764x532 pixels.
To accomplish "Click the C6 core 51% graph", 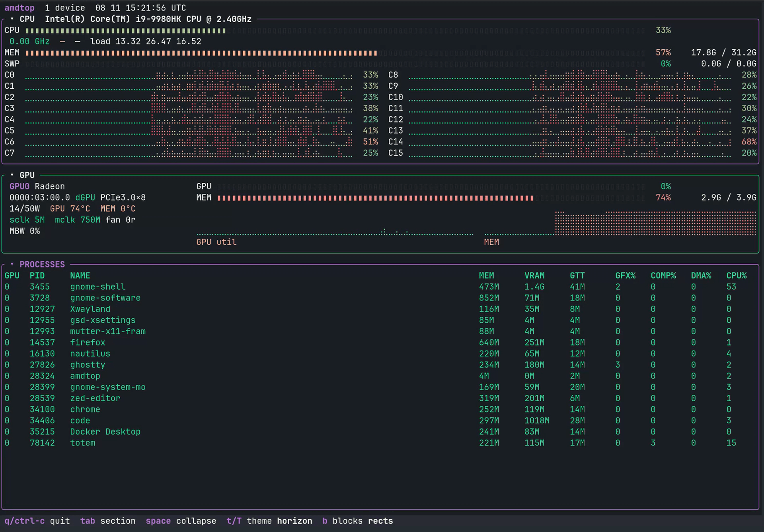I will (x=189, y=142).
